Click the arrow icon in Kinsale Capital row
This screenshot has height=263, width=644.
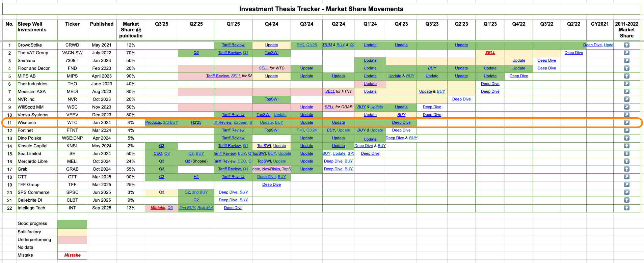coord(626,146)
